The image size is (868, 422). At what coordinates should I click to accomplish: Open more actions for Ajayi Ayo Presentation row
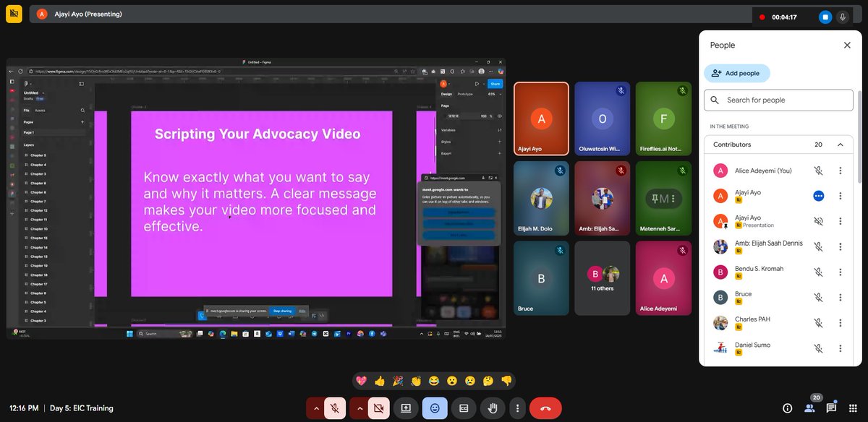[840, 221]
